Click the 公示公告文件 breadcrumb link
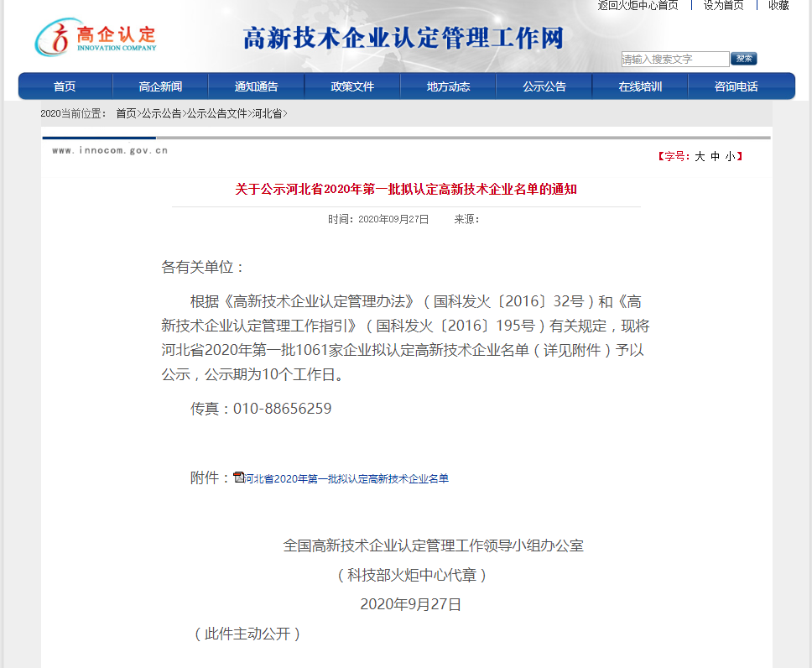The height and width of the screenshot is (668, 812). point(217,113)
